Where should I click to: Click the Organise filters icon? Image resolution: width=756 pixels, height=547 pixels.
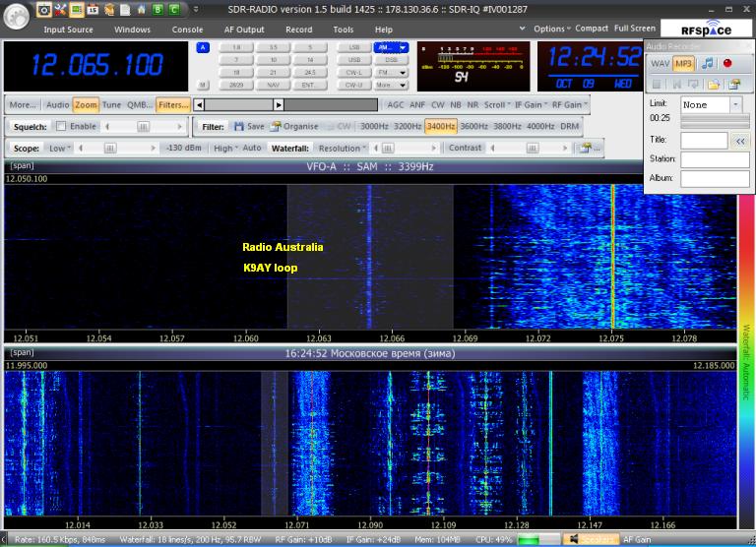276,126
